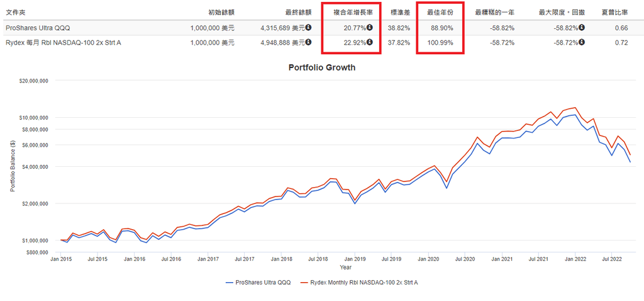This screenshot has width=644, height=301.
Task: Click the Jul 2018 x-axis label
Action: (x=318, y=259)
